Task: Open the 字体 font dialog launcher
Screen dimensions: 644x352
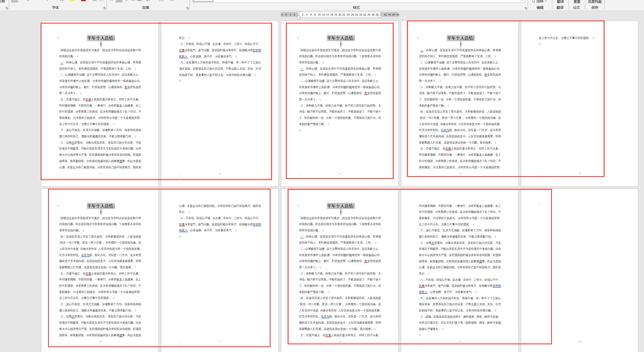Action: 105,8
